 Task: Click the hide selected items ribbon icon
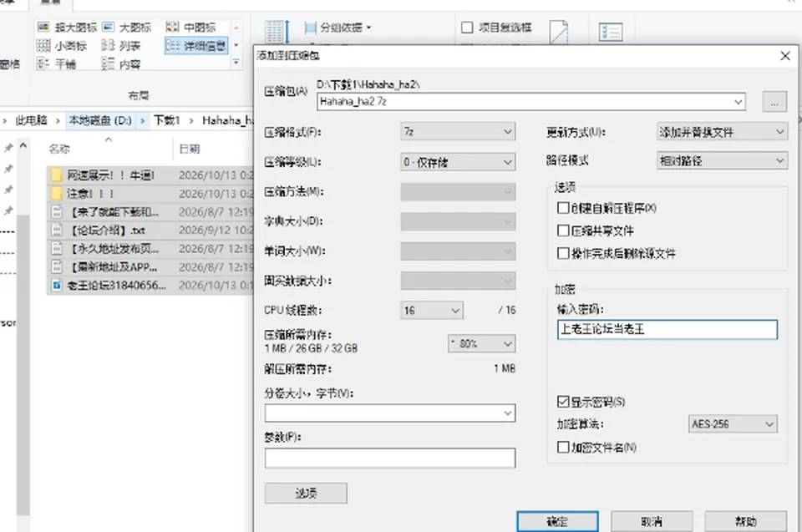[559, 32]
